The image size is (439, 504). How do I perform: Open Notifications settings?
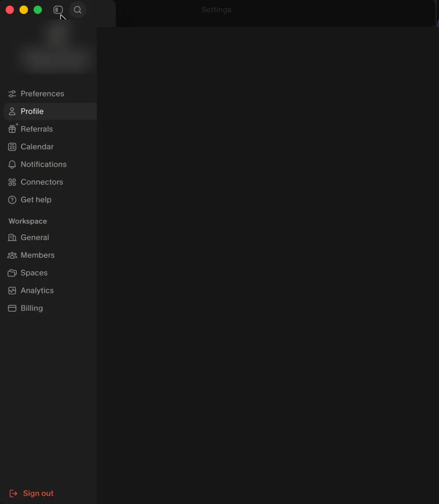coord(50,165)
